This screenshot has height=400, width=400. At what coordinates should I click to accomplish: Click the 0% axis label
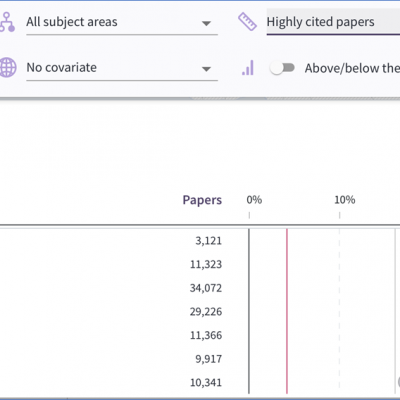[254, 200]
